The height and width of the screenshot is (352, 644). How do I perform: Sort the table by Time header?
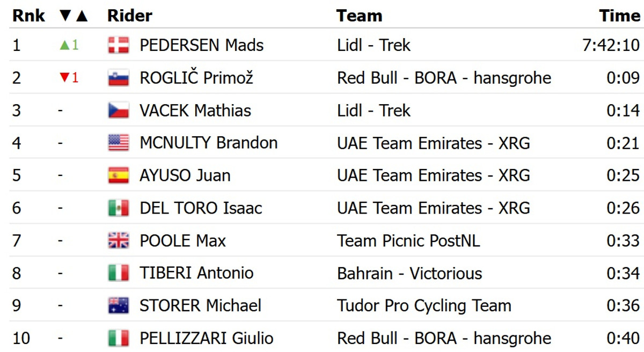pyautogui.click(x=620, y=16)
